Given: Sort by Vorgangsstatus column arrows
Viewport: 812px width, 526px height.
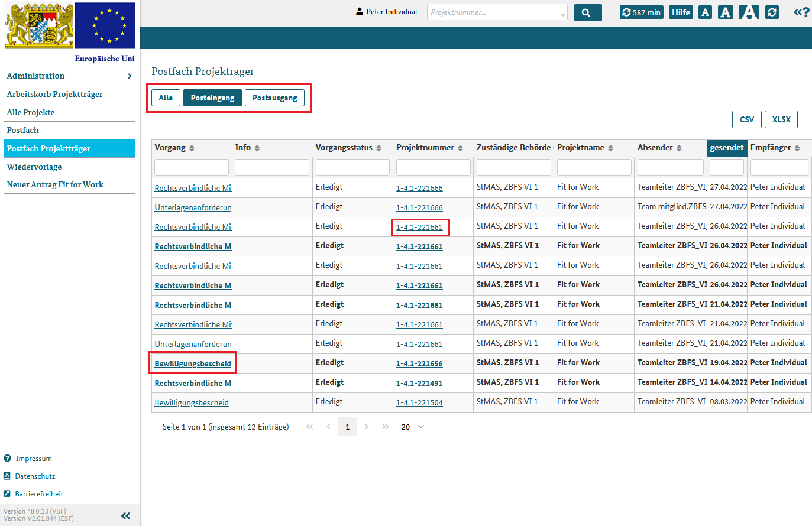Looking at the screenshot, I should (x=378, y=148).
